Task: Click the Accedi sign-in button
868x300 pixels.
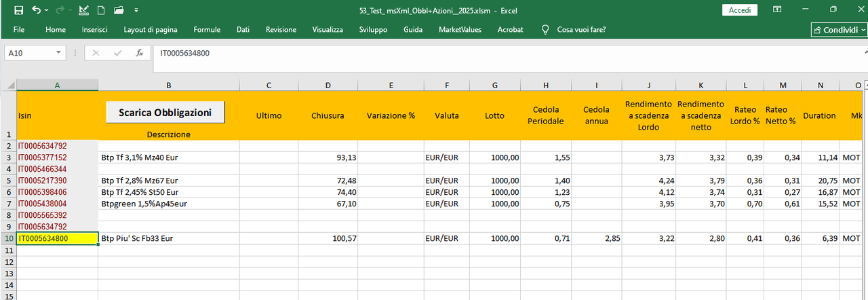Action: 740,10
